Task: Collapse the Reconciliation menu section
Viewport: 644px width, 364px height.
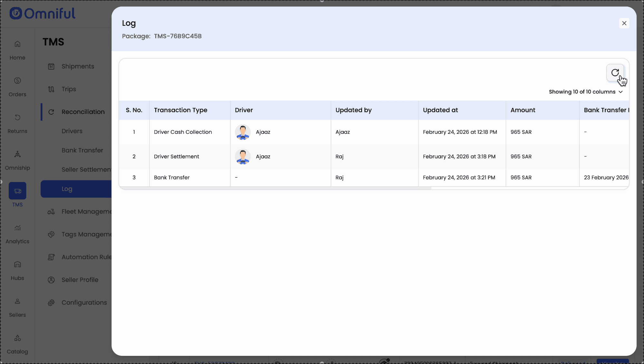Action: tap(83, 112)
